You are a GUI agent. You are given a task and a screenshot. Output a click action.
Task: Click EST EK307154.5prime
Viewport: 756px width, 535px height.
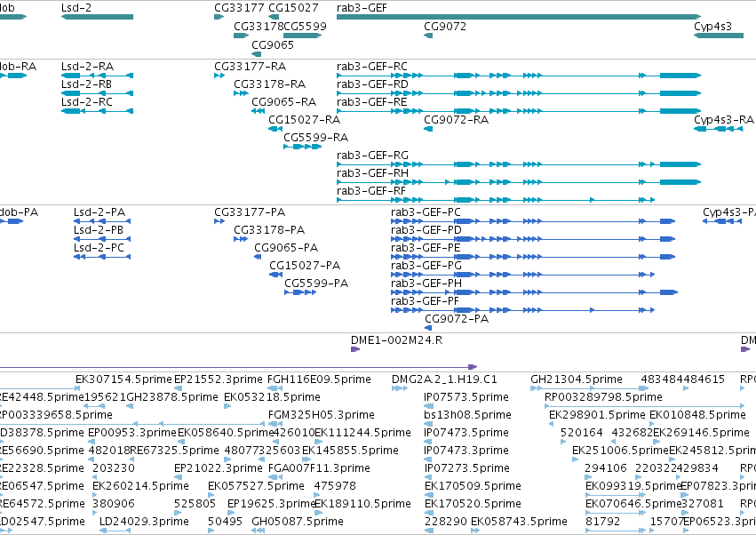click(x=123, y=379)
